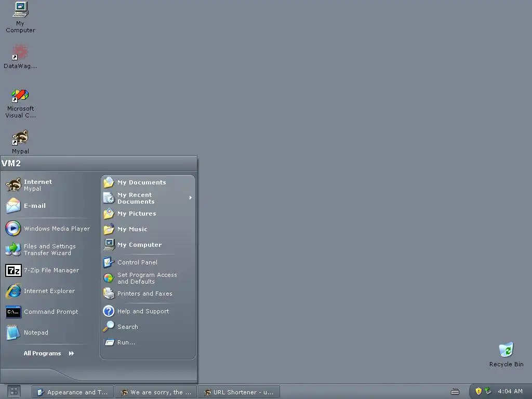The height and width of the screenshot is (399, 532).
Task: Click the on-screen keyboard tray icon
Action: [x=455, y=392]
